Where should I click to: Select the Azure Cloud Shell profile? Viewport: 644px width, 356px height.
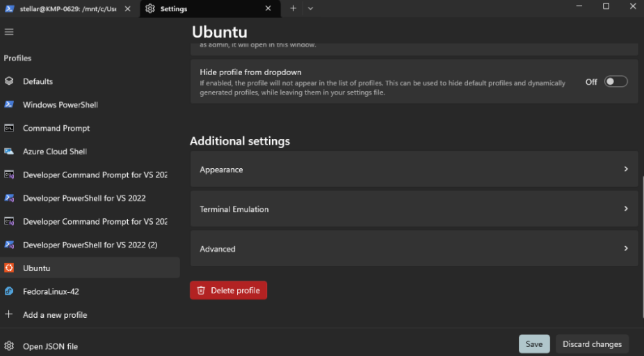[x=90, y=152]
